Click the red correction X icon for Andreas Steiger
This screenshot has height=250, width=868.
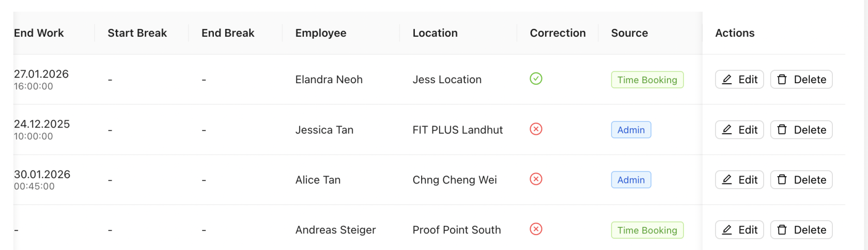pos(536,229)
